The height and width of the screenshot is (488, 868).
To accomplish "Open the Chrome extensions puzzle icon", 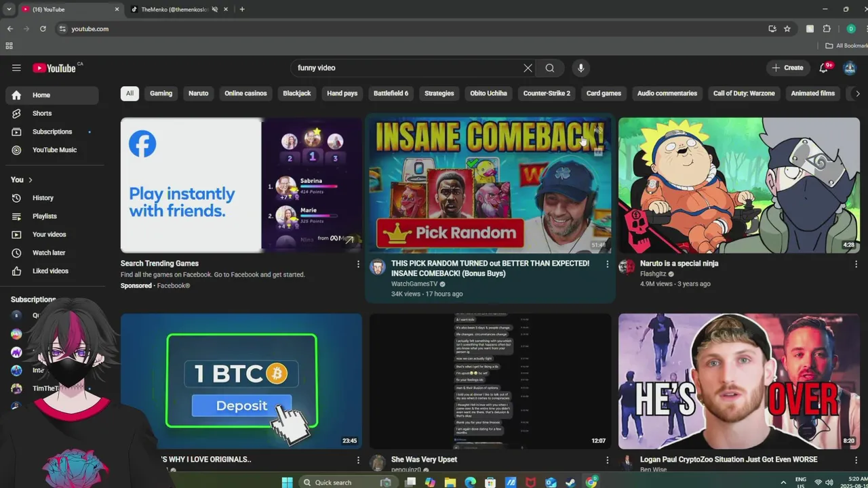I will coord(827,28).
